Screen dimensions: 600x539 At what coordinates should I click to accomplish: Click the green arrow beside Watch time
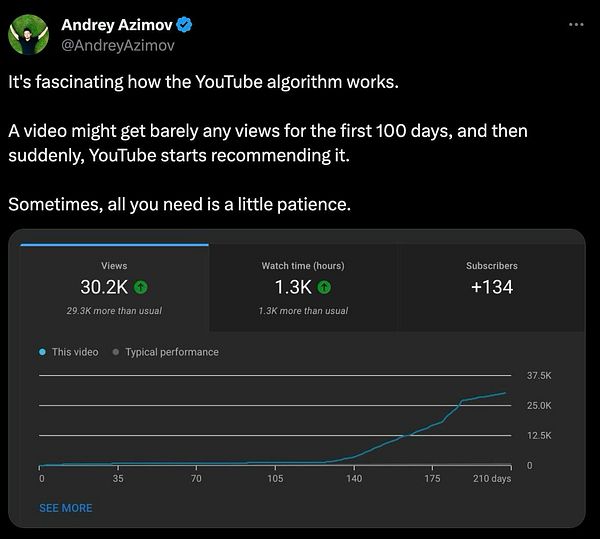tap(324, 287)
